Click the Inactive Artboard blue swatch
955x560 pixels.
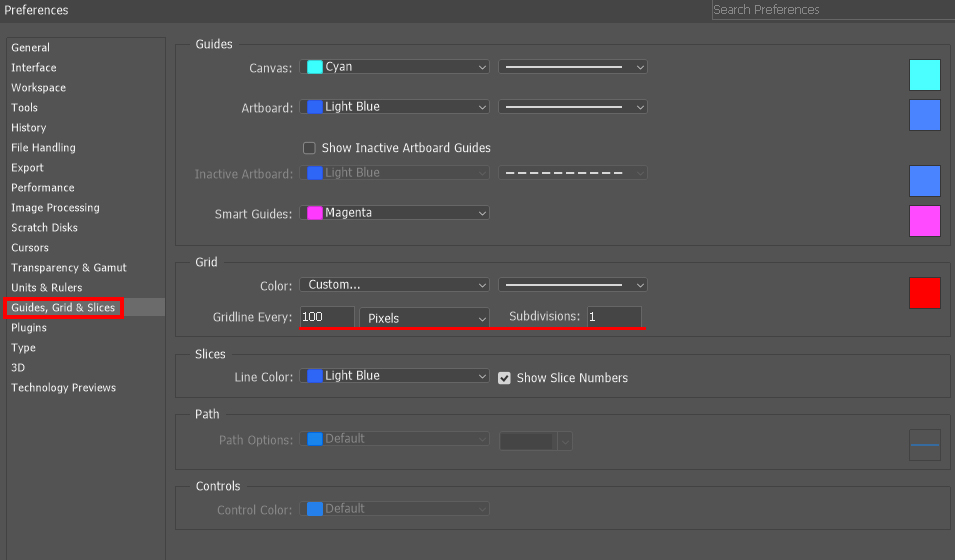(925, 181)
